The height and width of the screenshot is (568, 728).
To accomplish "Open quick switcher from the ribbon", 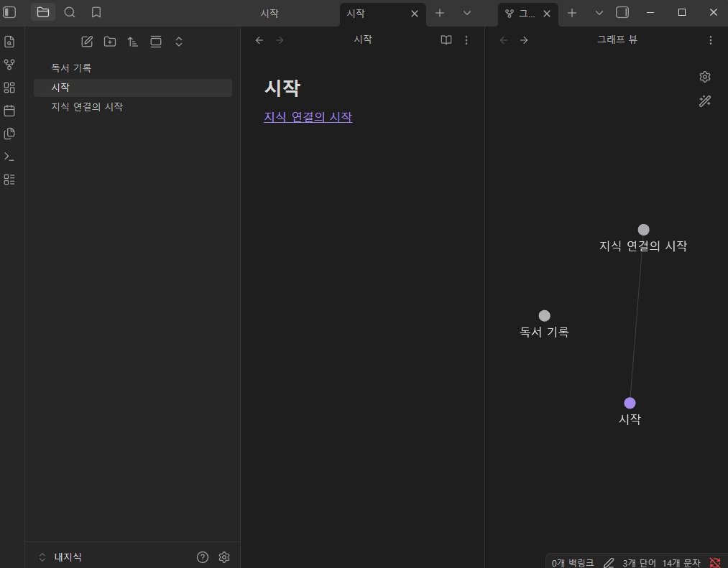I will point(9,42).
